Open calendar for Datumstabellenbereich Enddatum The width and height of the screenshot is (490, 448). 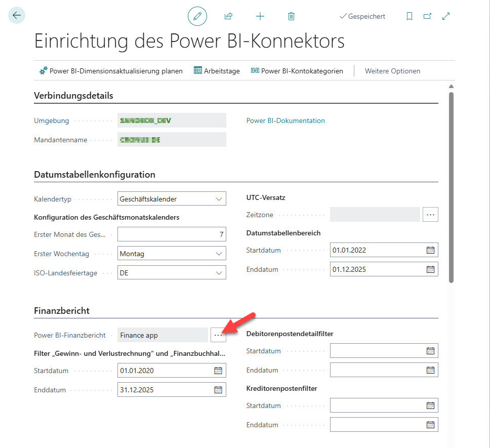coord(430,269)
